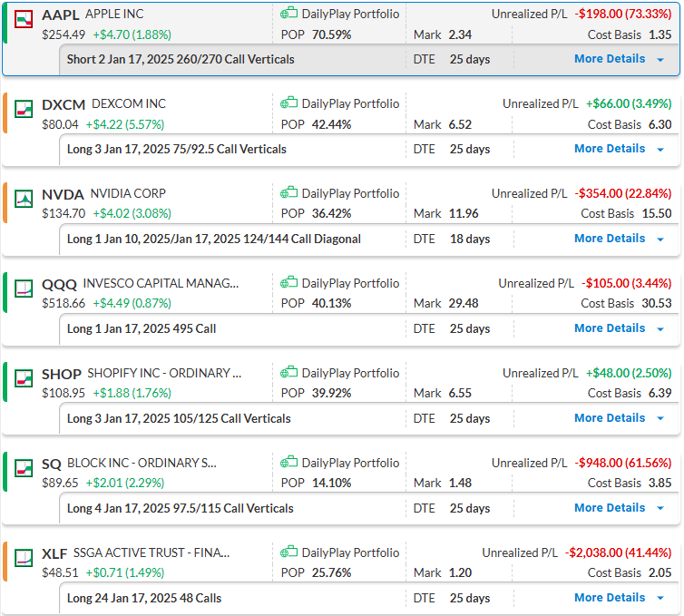The height and width of the screenshot is (616, 684).
Task: Click DailyPlay Portfolio label in NVDA row
Action: pos(350,193)
